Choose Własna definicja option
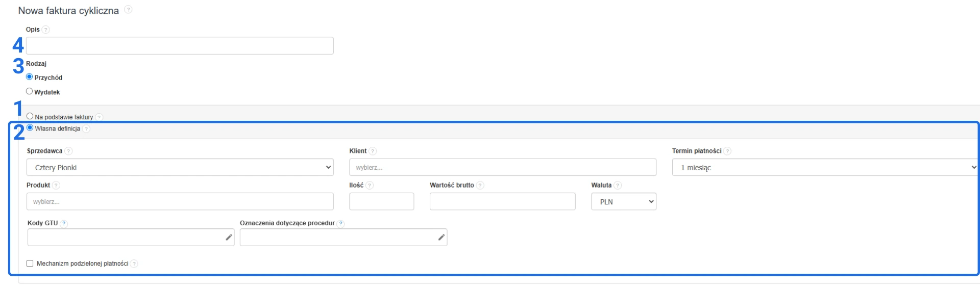The height and width of the screenshot is (288, 980). [30, 128]
